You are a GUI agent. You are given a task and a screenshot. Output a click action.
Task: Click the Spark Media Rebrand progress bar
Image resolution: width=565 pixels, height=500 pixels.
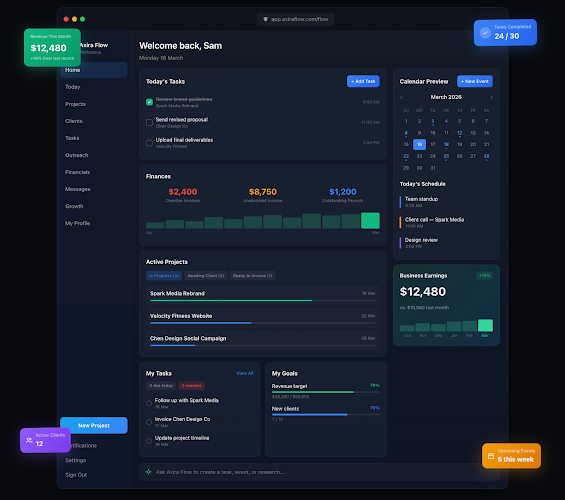tap(262, 300)
